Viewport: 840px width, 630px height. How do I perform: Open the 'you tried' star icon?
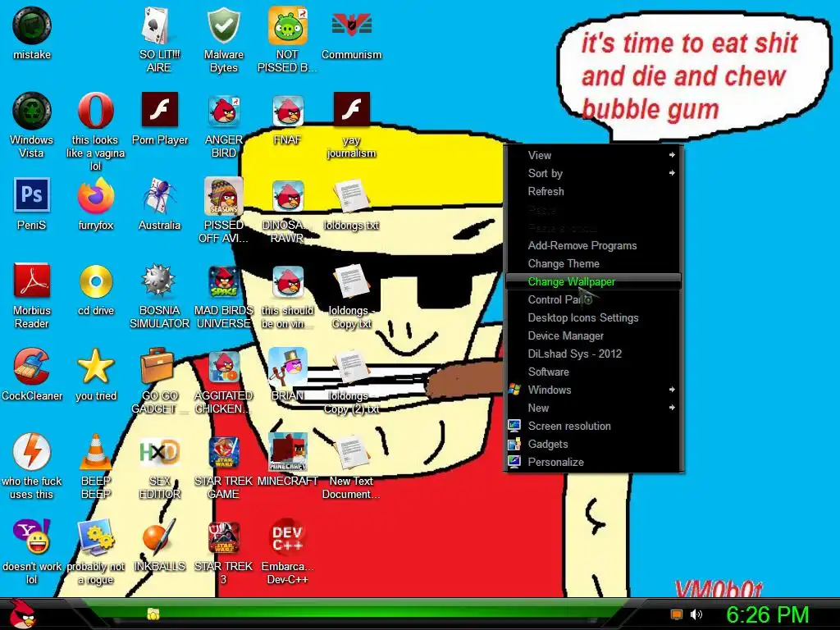pyautogui.click(x=95, y=367)
